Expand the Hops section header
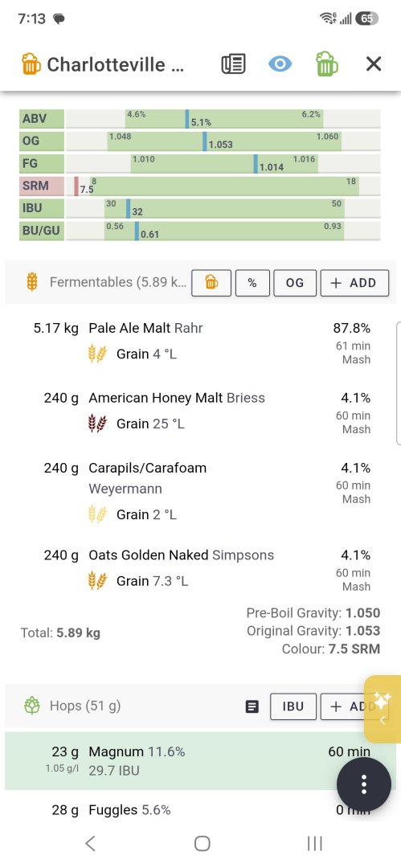The width and height of the screenshot is (401, 868). coord(84,706)
